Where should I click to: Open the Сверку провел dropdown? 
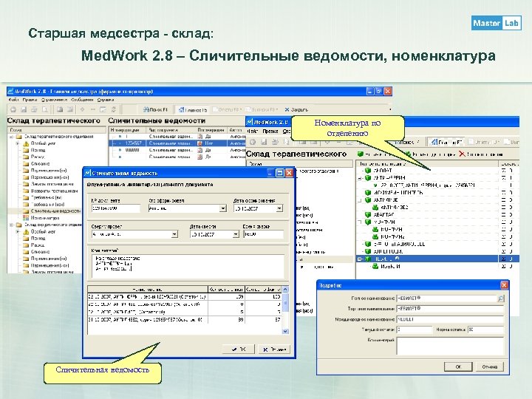(174, 234)
